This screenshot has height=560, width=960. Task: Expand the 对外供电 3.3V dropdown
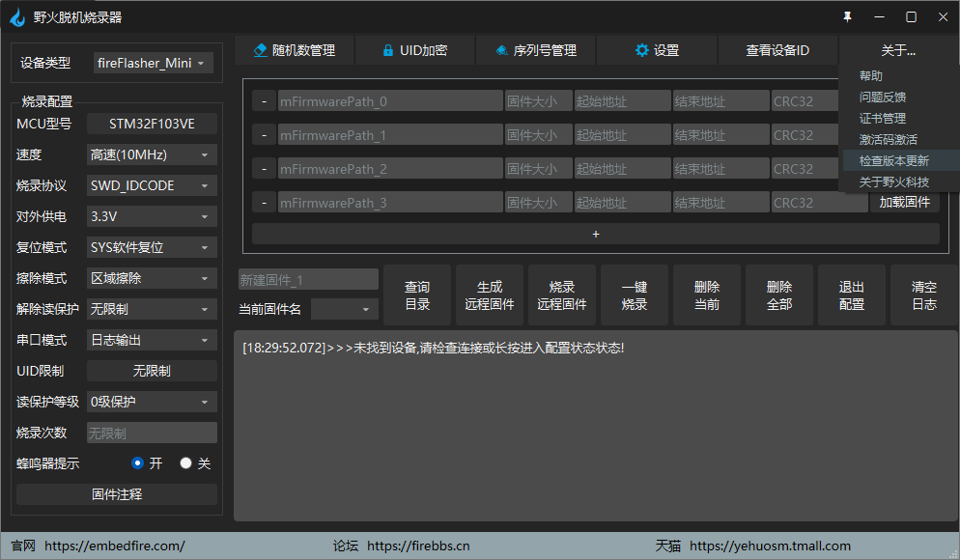pos(152,216)
